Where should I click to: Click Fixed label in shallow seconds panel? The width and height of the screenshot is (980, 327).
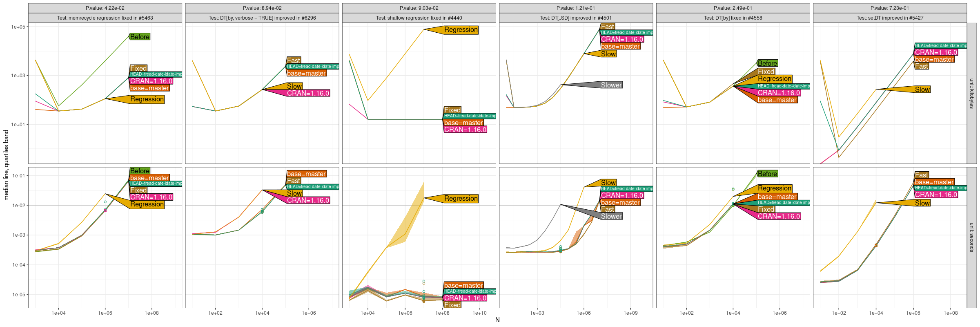click(452, 305)
